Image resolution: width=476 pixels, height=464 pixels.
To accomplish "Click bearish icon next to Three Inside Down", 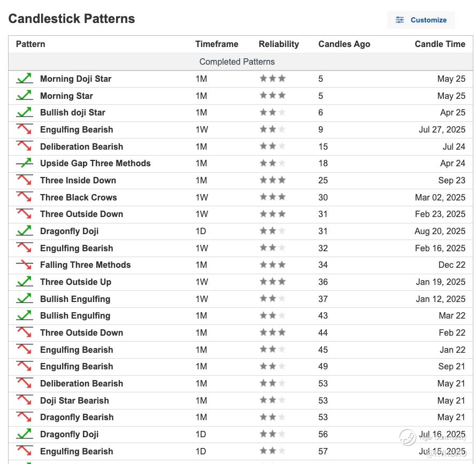I will (x=24, y=180).
